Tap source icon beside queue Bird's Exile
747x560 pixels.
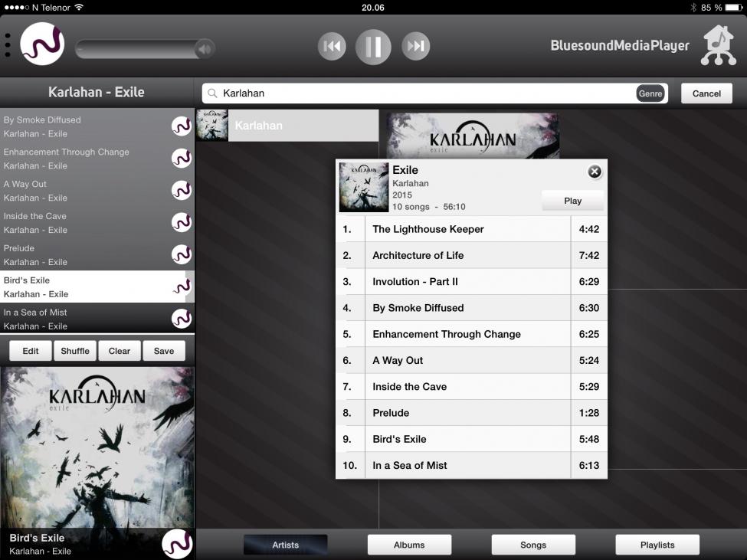[x=182, y=287]
